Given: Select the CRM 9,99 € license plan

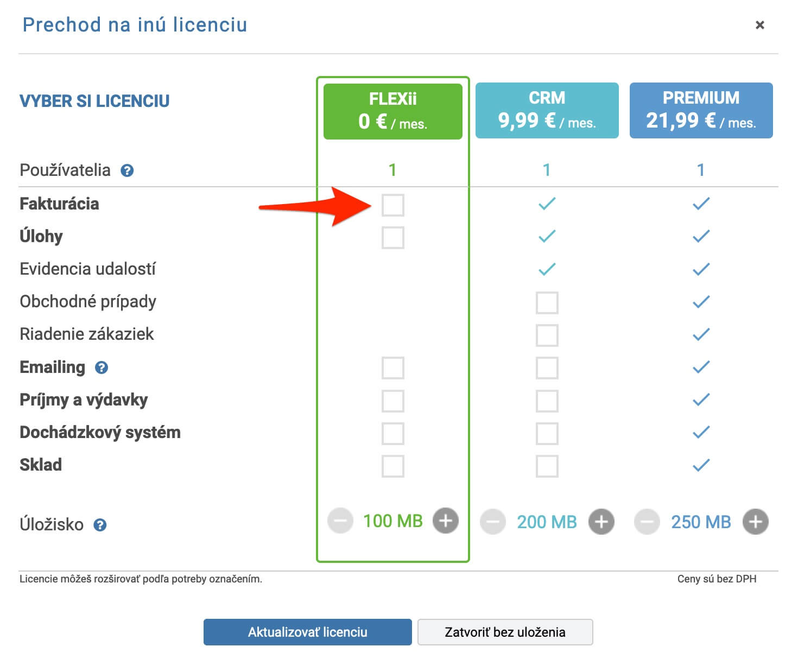Looking at the screenshot, I should 547,110.
